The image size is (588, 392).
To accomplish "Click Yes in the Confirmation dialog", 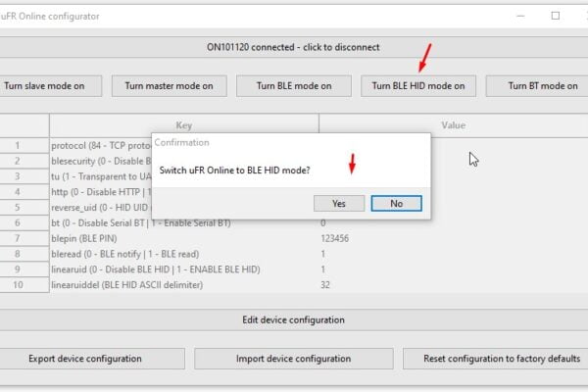I will [339, 203].
